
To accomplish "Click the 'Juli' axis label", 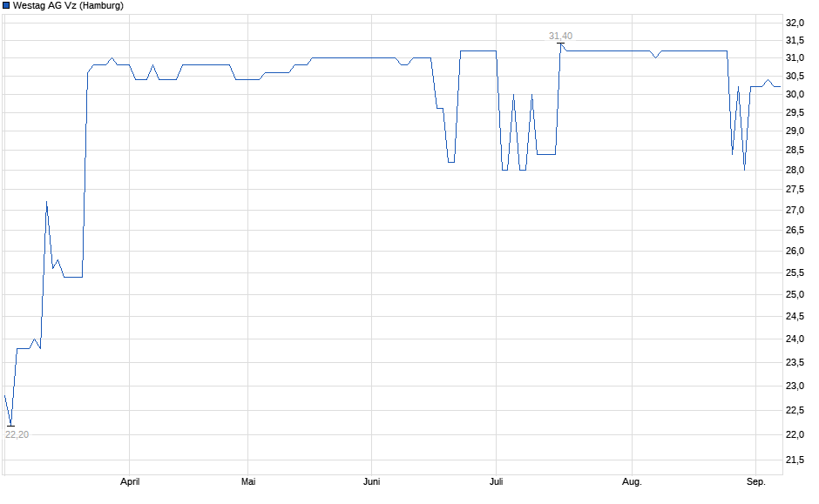I will pyautogui.click(x=497, y=481).
